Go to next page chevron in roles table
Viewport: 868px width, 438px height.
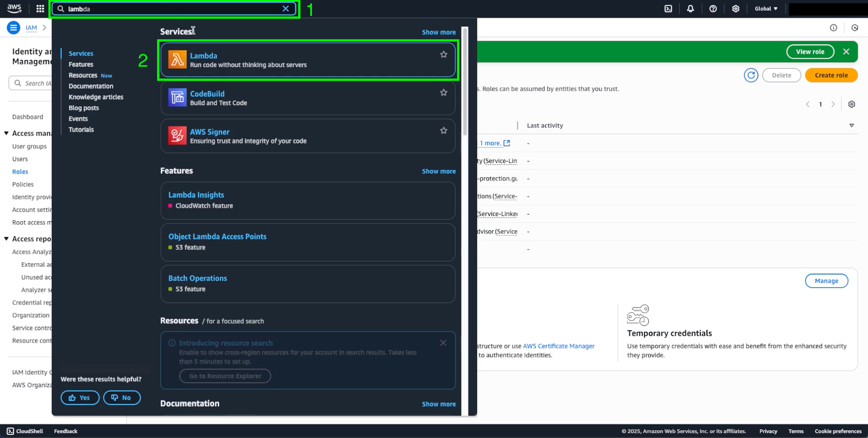pyautogui.click(x=833, y=104)
